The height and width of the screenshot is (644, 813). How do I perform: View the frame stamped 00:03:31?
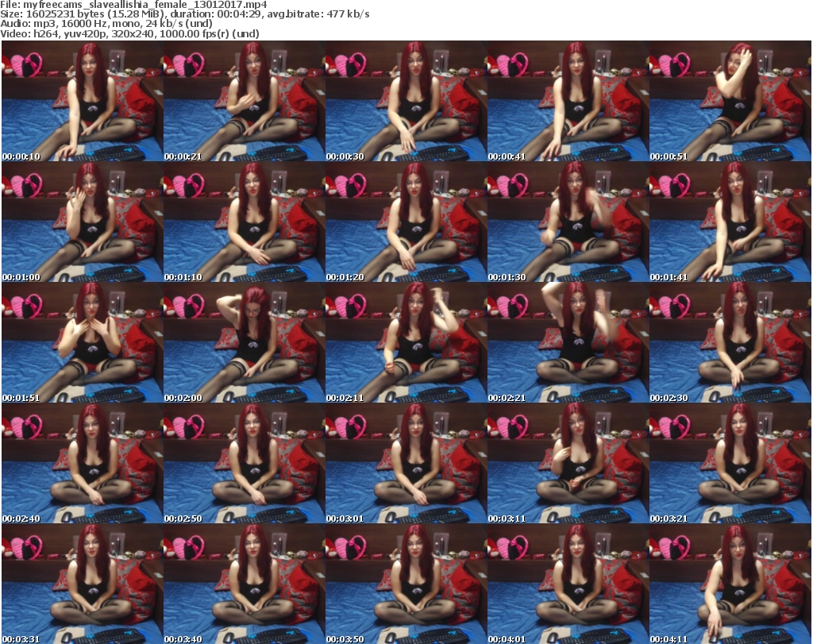(x=82, y=584)
